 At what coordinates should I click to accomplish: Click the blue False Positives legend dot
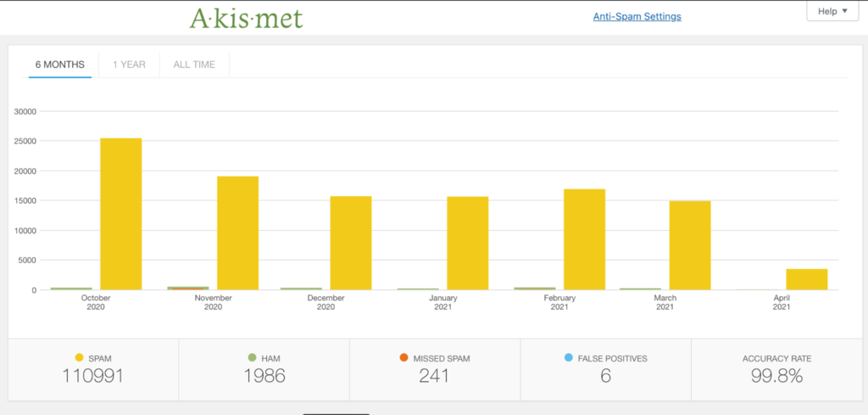pos(568,358)
